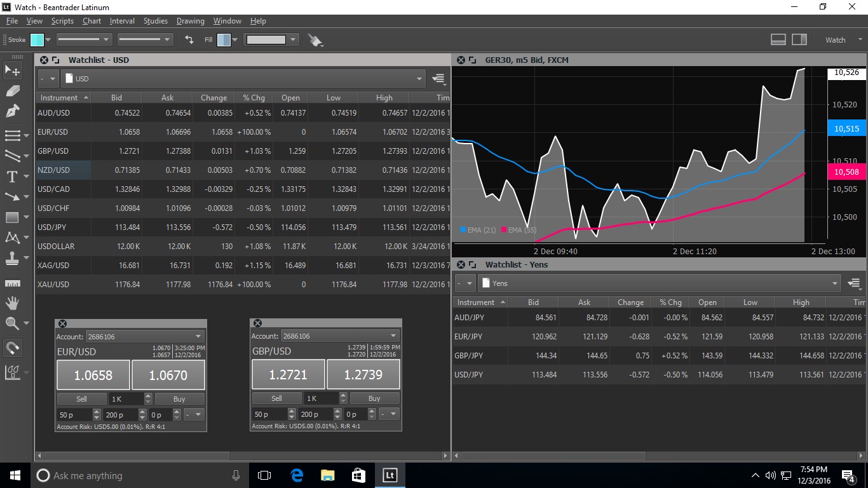Click the paint brush format icon
The height and width of the screenshot is (488, 868).
315,40
